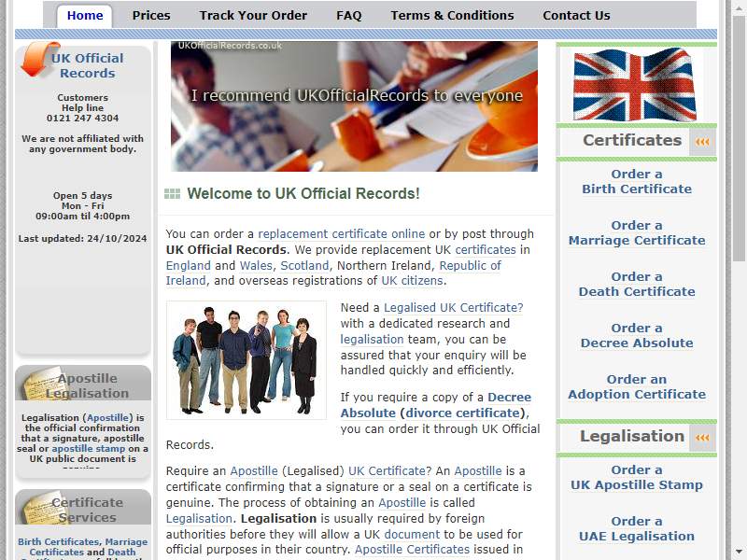Open Decree Absolute (divorce certificate) link
The image size is (747, 560).
(435, 405)
